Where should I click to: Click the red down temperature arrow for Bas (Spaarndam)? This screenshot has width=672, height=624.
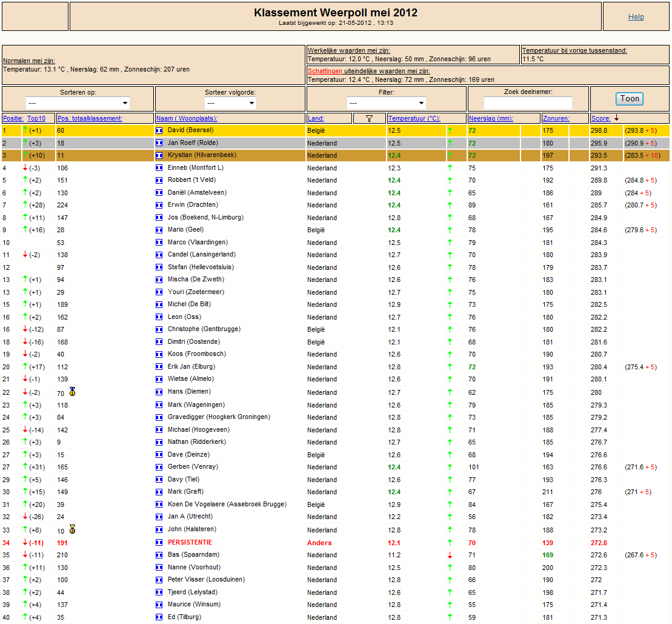pos(450,555)
